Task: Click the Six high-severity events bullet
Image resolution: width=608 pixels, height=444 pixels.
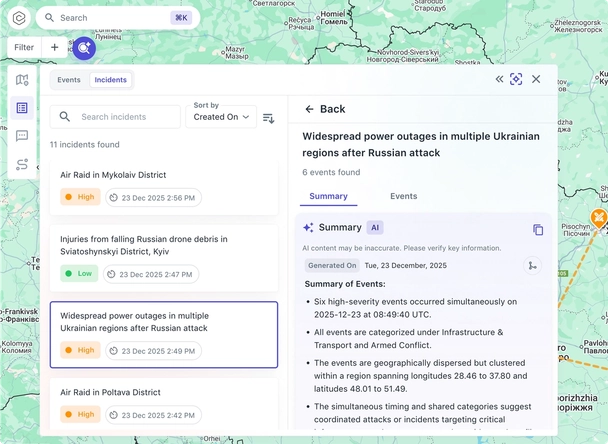Action: tap(415, 308)
